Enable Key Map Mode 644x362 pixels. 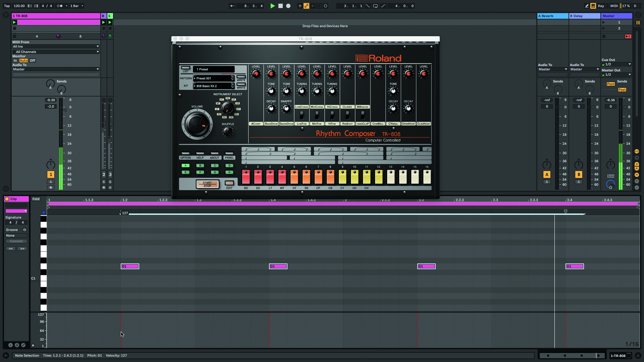(x=601, y=6)
